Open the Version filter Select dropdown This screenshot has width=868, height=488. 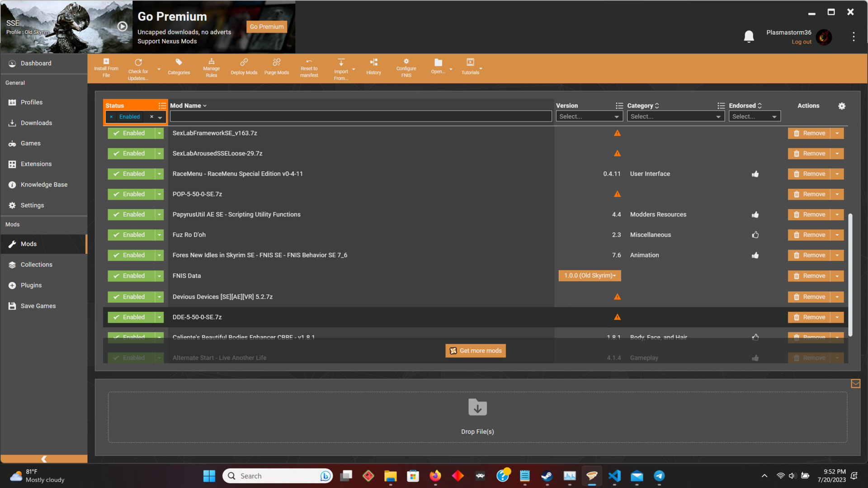pos(589,117)
